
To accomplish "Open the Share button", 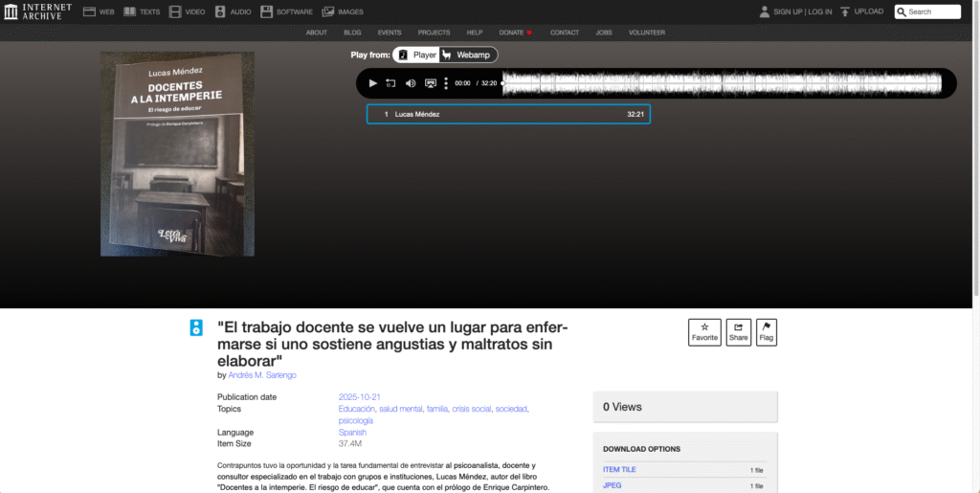I will tap(738, 331).
